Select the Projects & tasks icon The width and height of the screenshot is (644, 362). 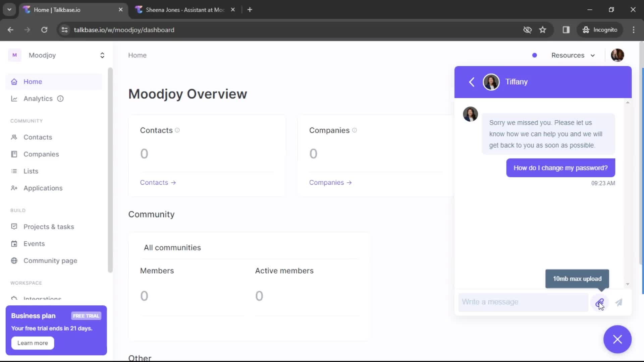pyautogui.click(x=14, y=226)
